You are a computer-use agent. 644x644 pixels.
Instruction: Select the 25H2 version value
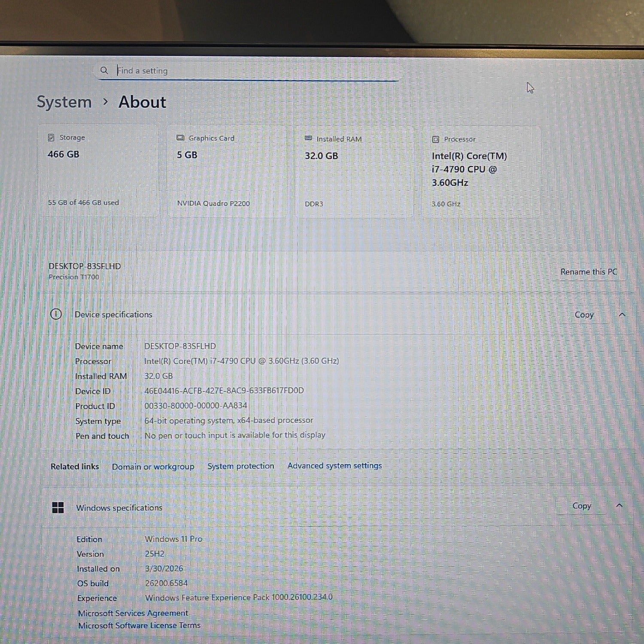[x=155, y=554]
